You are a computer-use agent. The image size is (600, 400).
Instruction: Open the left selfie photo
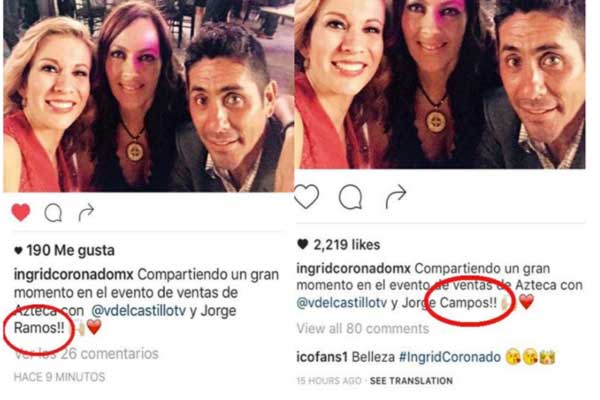(148, 96)
